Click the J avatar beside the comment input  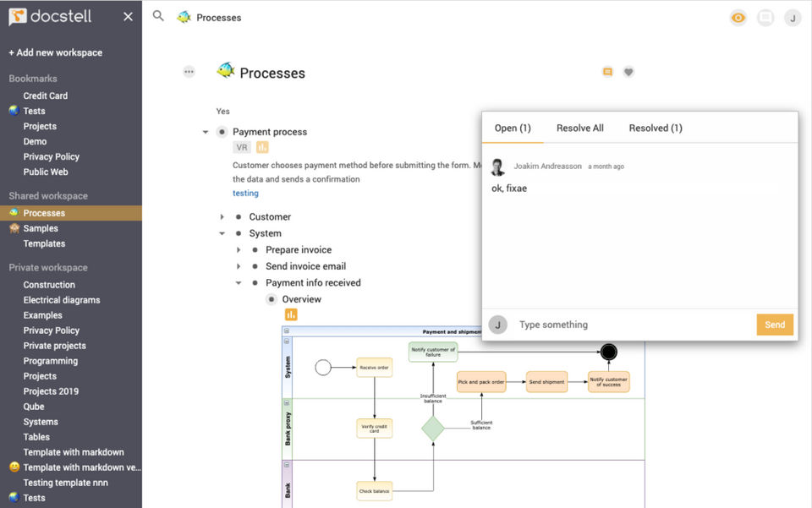tap(497, 325)
